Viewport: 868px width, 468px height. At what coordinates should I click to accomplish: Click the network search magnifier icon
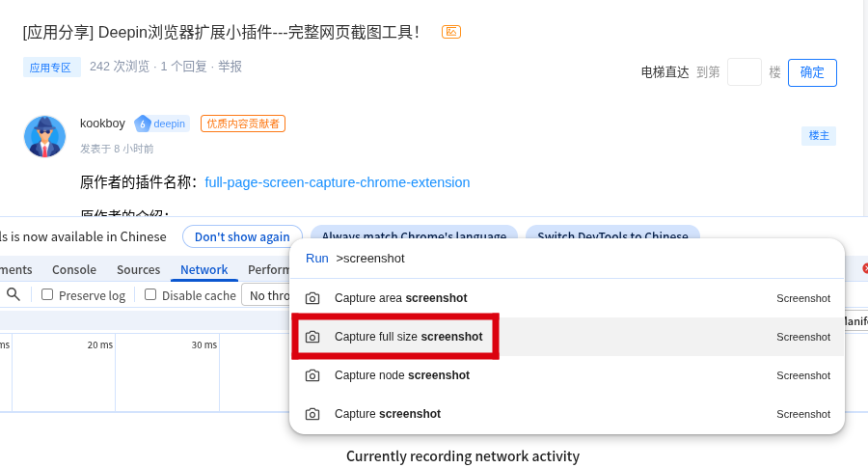14,294
